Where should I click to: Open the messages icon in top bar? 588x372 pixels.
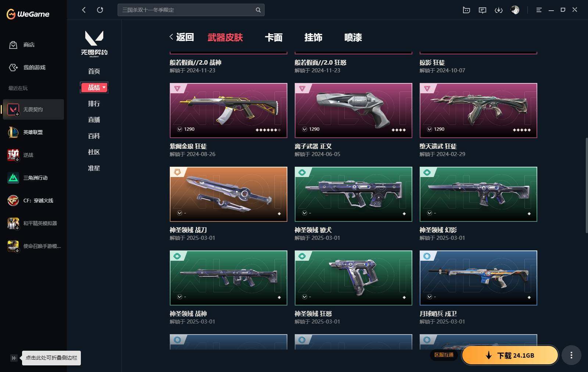coord(483,10)
